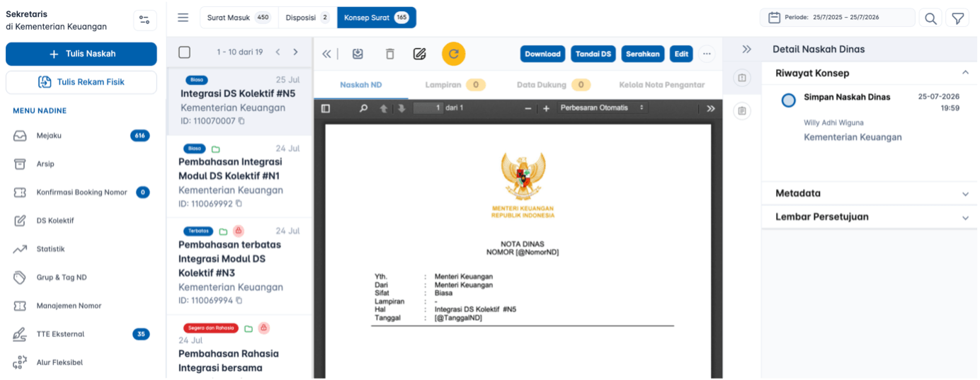
Task: Open the filter funnel icon
Action: pyautogui.click(x=957, y=18)
